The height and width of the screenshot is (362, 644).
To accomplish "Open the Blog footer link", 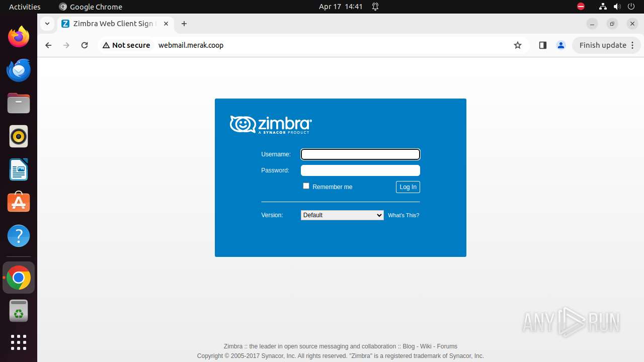I will click(409, 346).
